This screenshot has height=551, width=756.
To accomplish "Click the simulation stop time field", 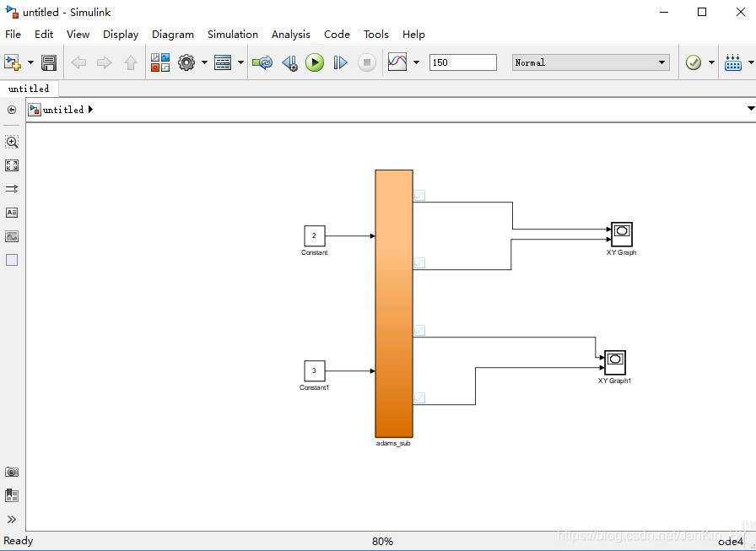I will coord(462,62).
